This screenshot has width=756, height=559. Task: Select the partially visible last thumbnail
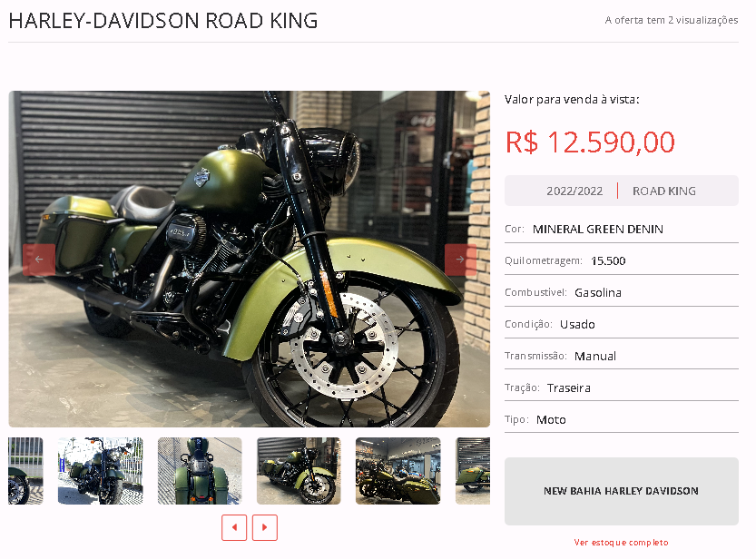tap(473, 471)
